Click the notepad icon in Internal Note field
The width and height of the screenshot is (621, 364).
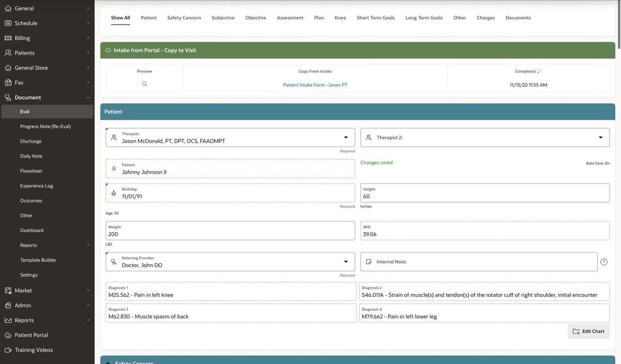click(369, 261)
